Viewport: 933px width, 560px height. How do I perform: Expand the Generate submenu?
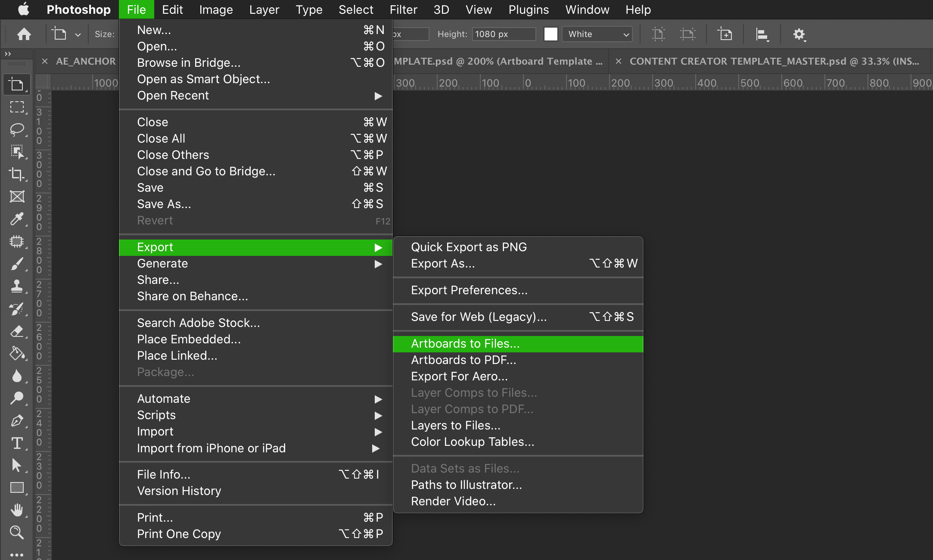pyautogui.click(x=256, y=264)
